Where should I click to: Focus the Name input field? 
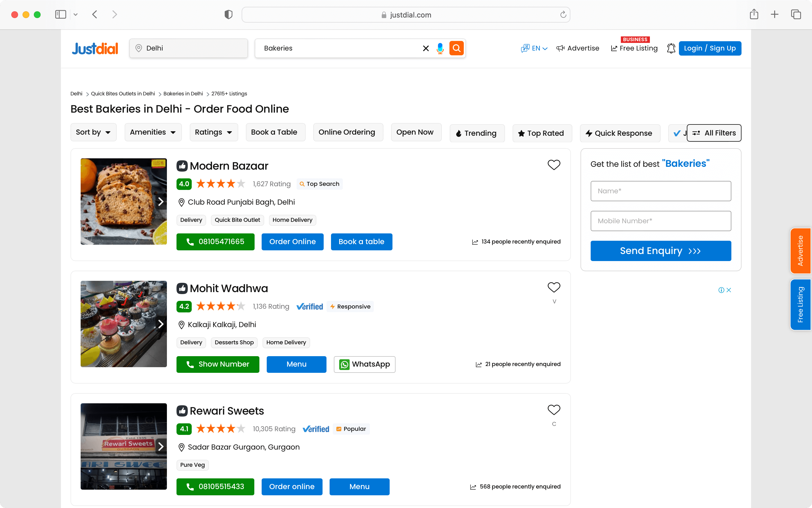click(x=661, y=191)
